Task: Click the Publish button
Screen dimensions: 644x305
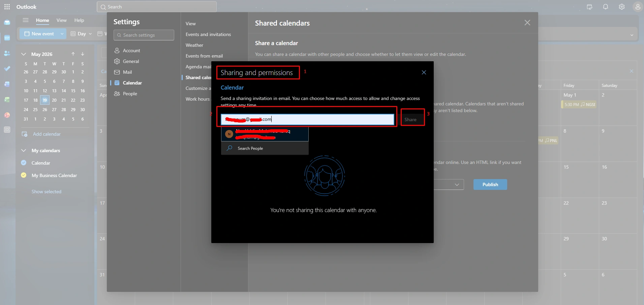Action: point(490,184)
